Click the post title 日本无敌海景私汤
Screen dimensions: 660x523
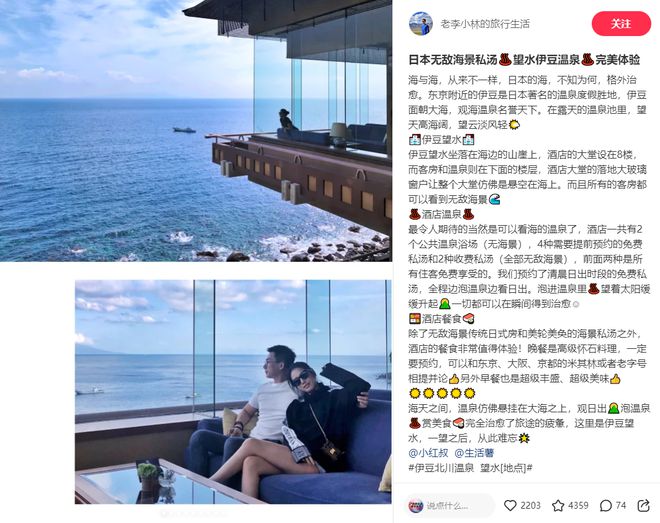[453, 59]
